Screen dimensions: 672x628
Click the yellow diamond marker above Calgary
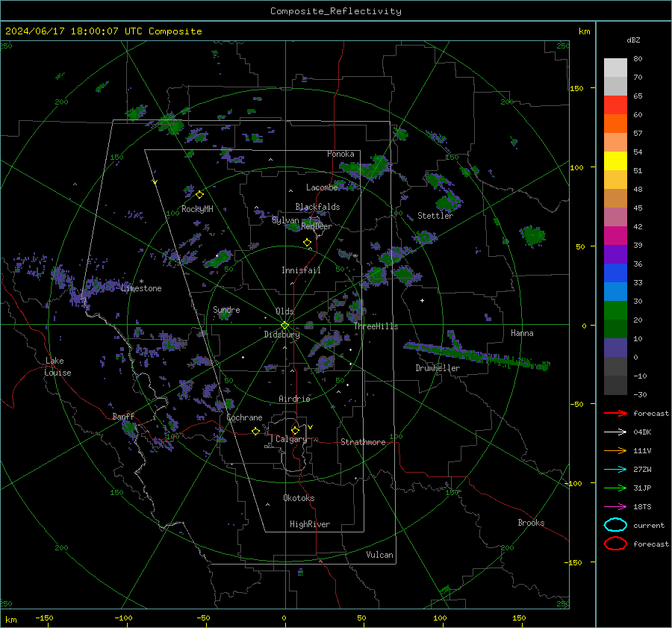click(295, 430)
